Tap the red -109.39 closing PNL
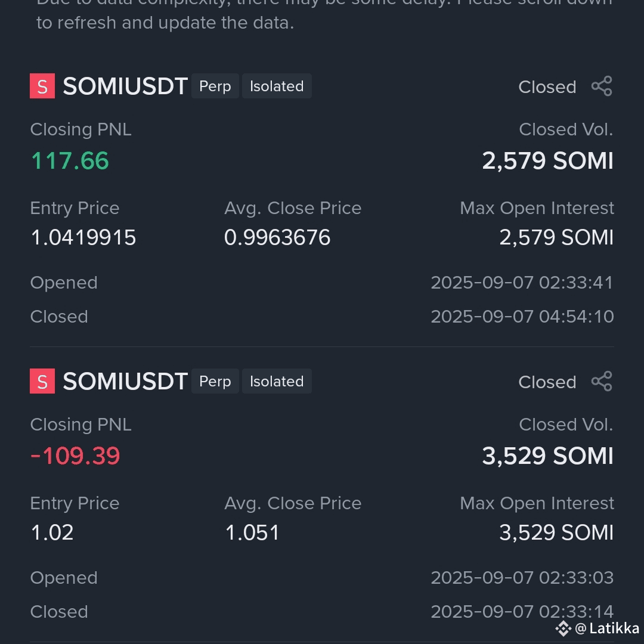644x644 pixels. 75,456
